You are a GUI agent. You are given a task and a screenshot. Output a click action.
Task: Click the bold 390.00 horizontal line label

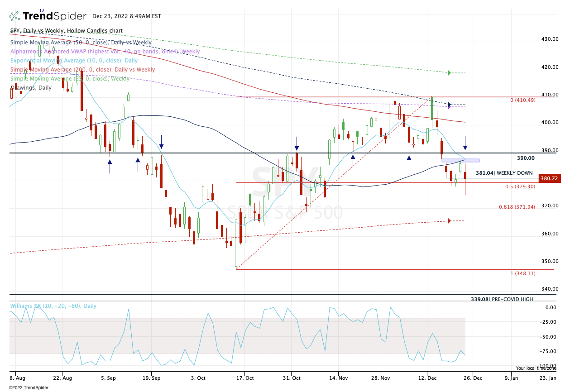tap(526, 158)
